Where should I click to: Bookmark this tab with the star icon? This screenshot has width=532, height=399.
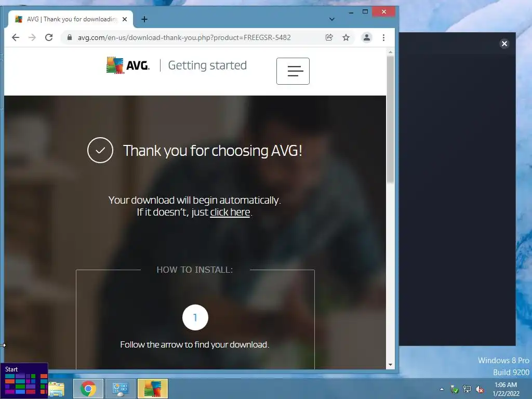coord(345,37)
